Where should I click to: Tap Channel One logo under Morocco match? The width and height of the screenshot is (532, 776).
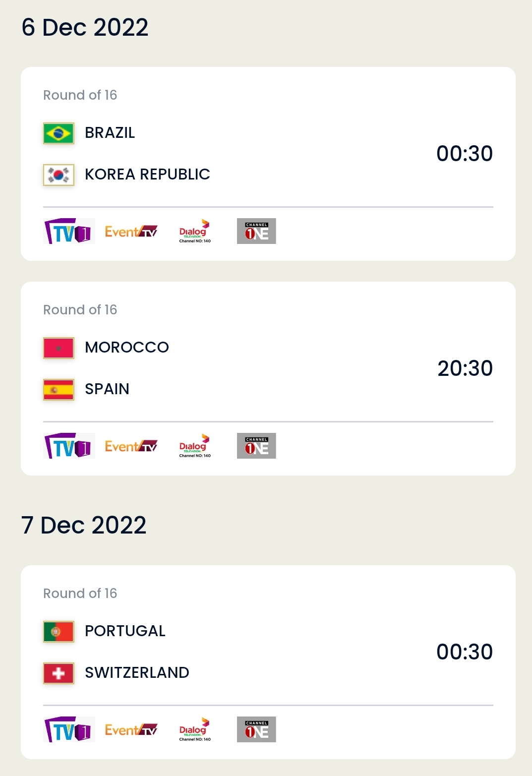[256, 446]
